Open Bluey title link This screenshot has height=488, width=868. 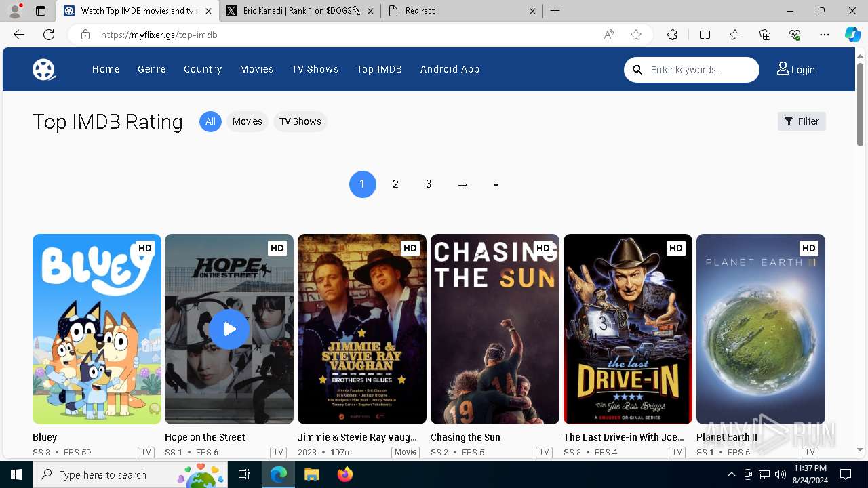click(x=45, y=437)
